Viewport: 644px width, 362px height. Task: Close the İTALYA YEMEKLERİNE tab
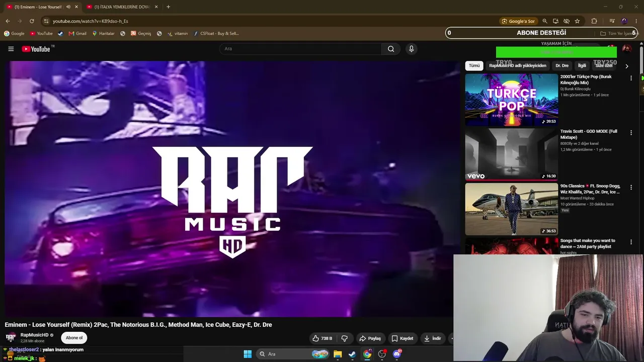(x=156, y=7)
